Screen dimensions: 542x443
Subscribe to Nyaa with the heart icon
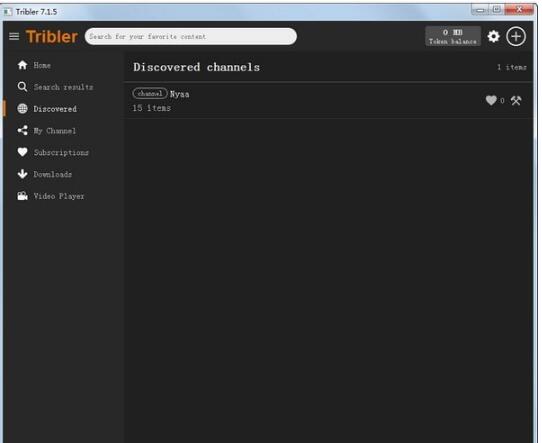(491, 100)
